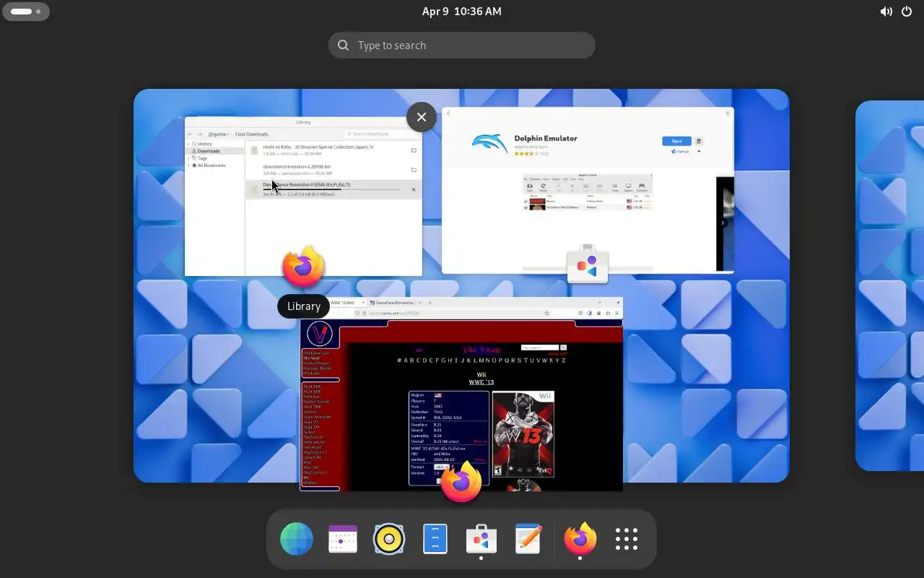Click Clear Downloads in Library window
The height and width of the screenshot is (578, 924).
[x=252, y=134]
